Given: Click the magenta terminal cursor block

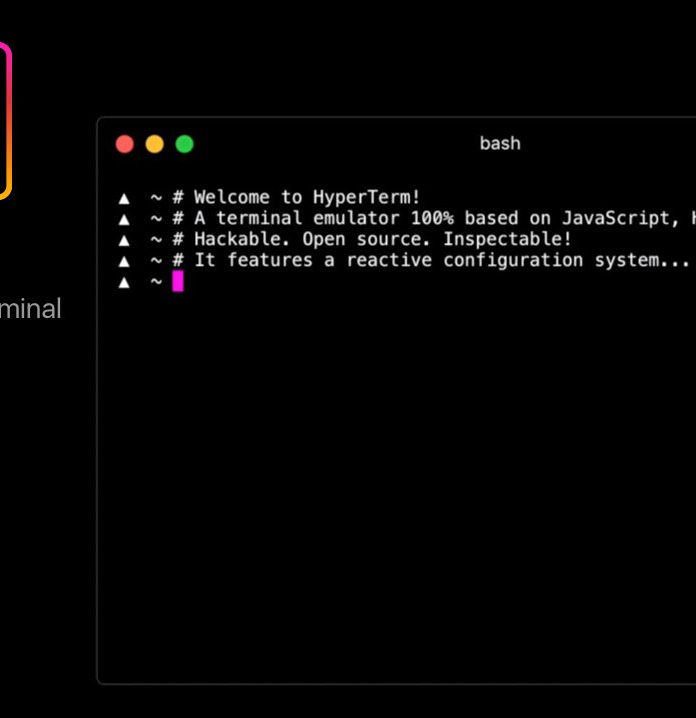Looking at the screenshot, I should pos(178,281).
